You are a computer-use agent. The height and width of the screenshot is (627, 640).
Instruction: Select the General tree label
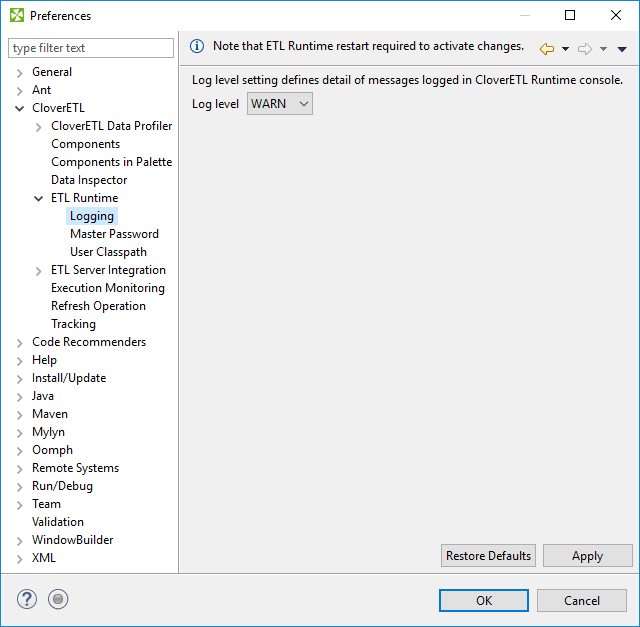click(52, 72)
